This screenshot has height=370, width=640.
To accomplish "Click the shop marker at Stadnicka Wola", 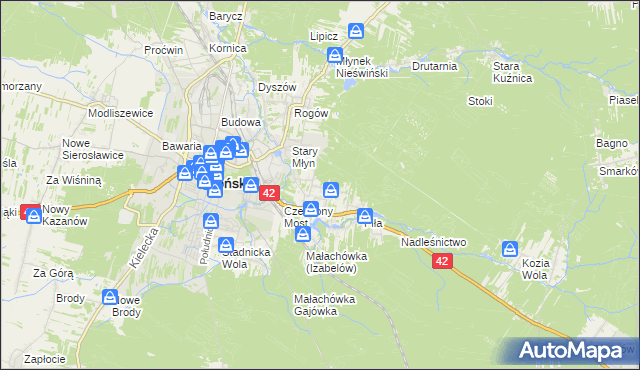I will 226,246.
